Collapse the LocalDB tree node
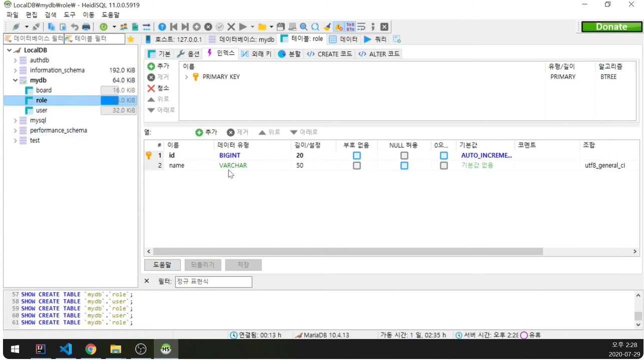The height and width of the screenshot is (360, 644). tap(9, 50)
